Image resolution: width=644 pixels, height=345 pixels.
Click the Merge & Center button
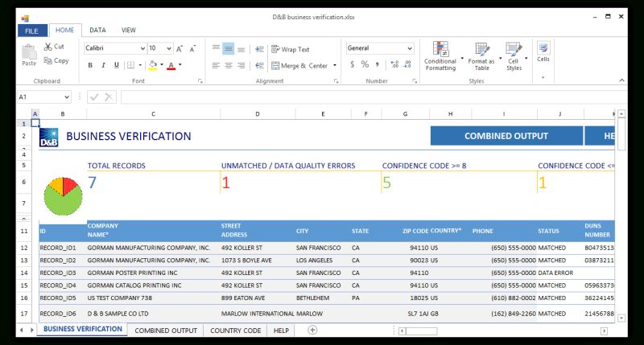coord(299,66)
